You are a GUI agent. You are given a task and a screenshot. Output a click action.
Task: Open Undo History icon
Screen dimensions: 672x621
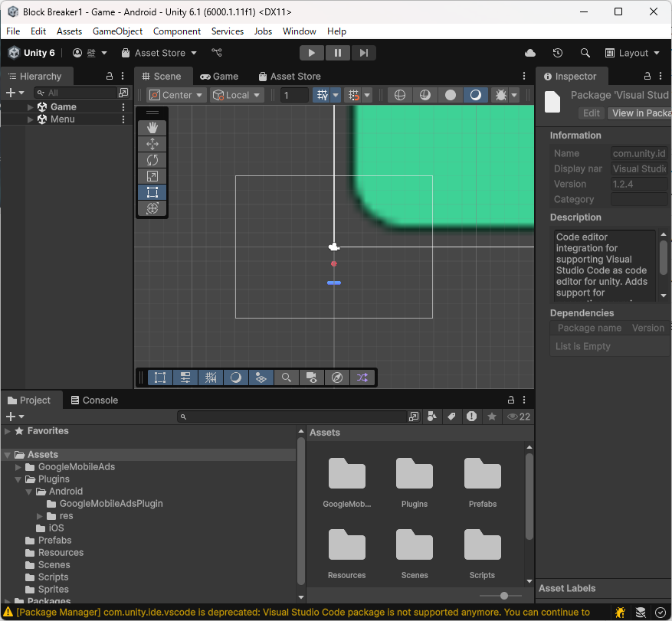click(x=557, y=53)
